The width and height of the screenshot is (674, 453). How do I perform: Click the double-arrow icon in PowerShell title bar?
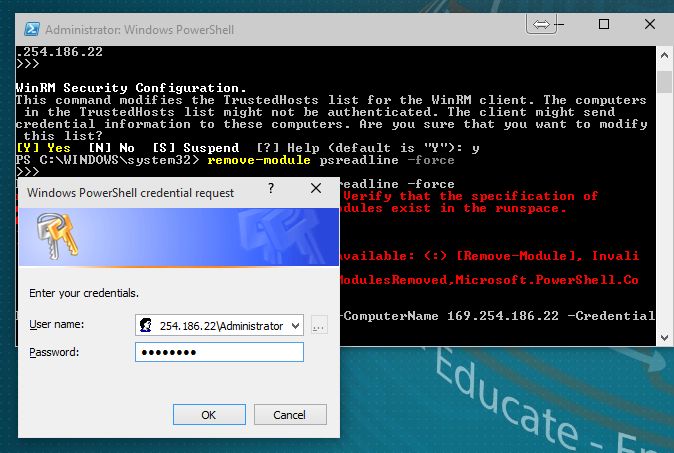(541, 25)
